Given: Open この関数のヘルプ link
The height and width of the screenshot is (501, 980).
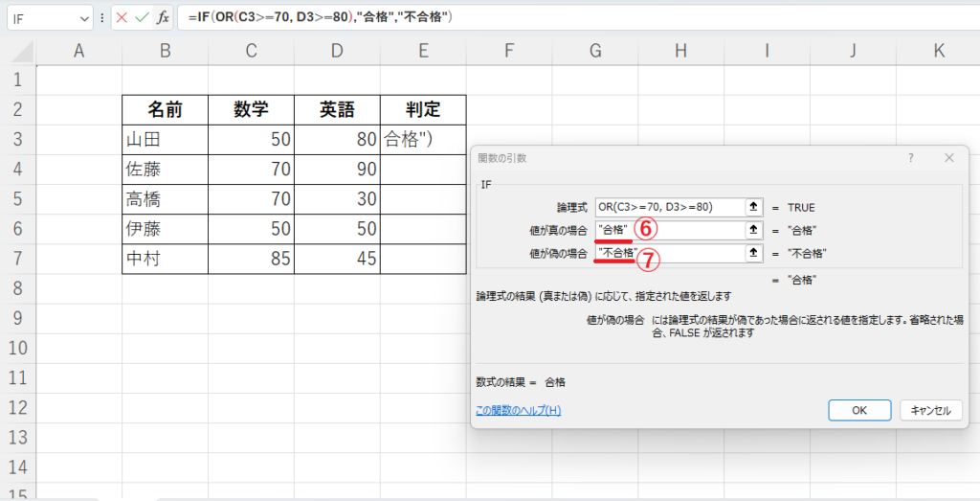Looking at the screenshot, I should (518, 411).
